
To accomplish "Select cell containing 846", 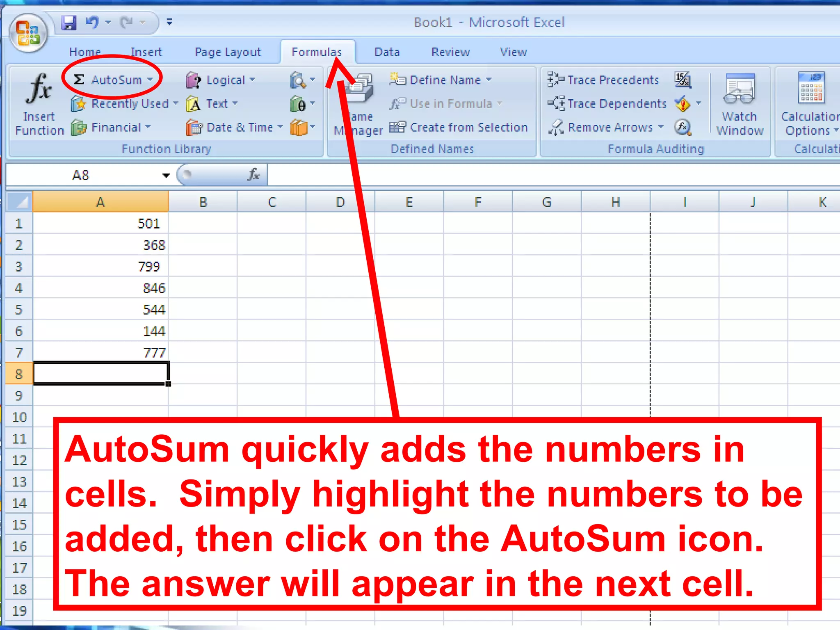I will (100, 288).
